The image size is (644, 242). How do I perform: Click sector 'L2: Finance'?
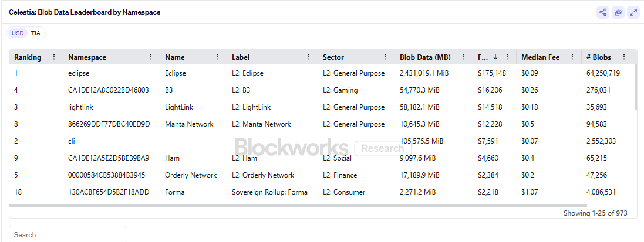[x=340, y=175]
